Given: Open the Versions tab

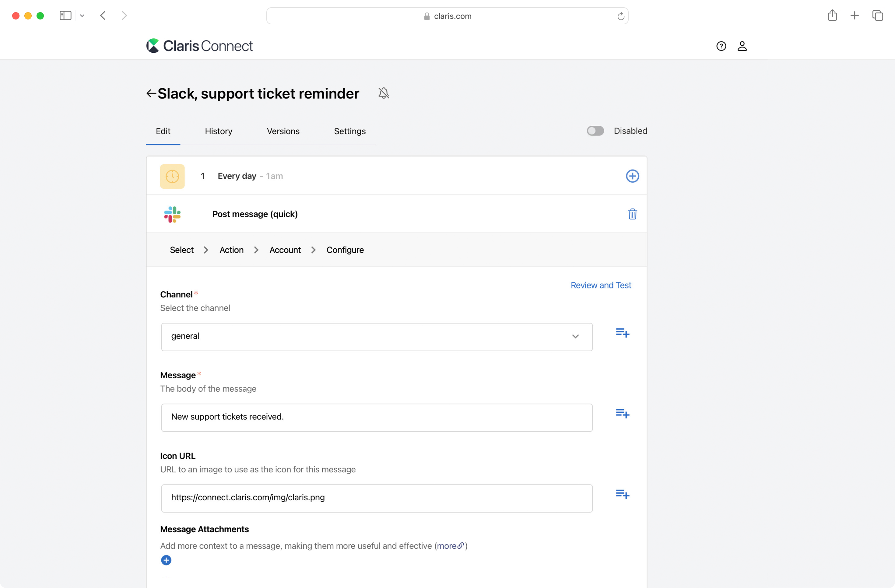Looking at the screenshot, I should (x=283, y=131).
